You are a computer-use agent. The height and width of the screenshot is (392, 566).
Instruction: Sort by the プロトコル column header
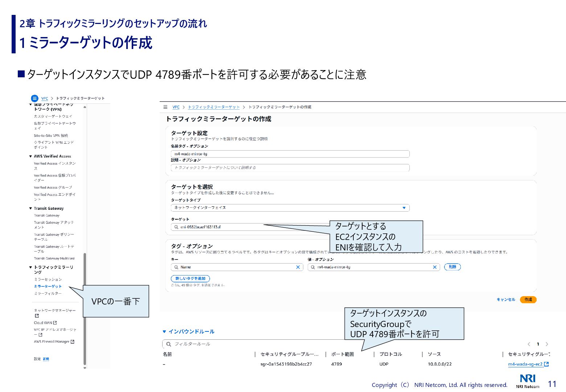(x=391, y=354)
